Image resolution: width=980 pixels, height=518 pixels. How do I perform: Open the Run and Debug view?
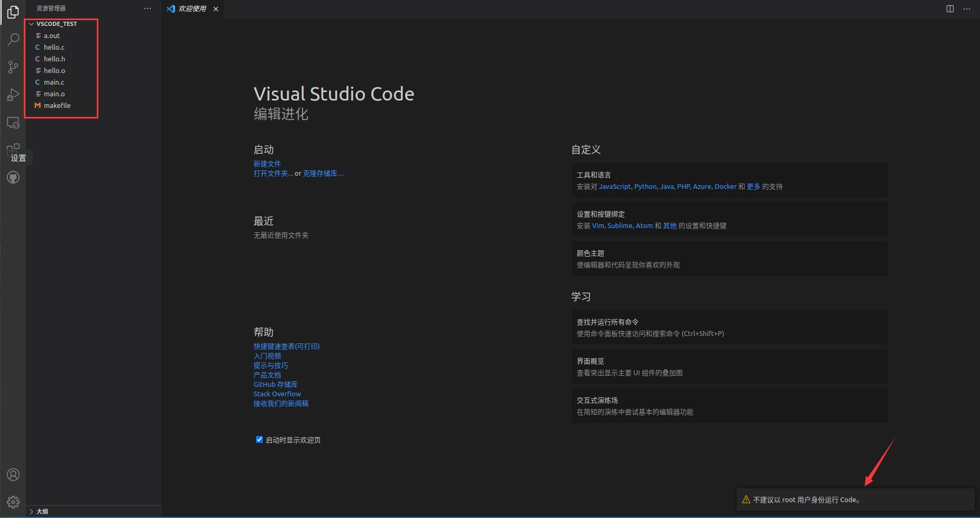tap(13, 95)
